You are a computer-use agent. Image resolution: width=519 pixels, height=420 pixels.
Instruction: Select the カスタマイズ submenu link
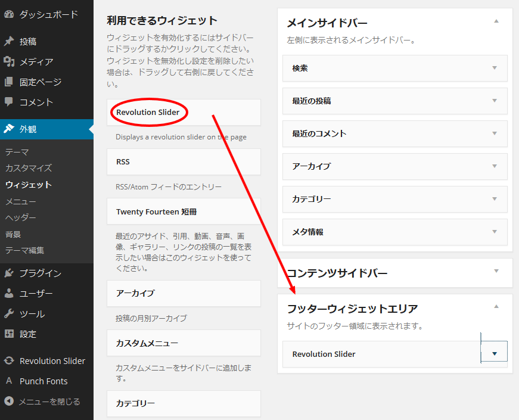[x=29, y=168]
